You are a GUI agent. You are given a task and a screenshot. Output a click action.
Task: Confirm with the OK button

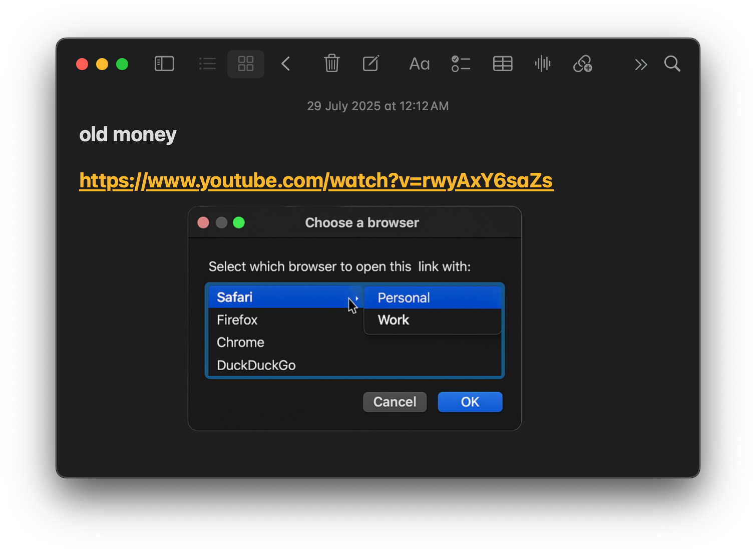coord(470,402)
